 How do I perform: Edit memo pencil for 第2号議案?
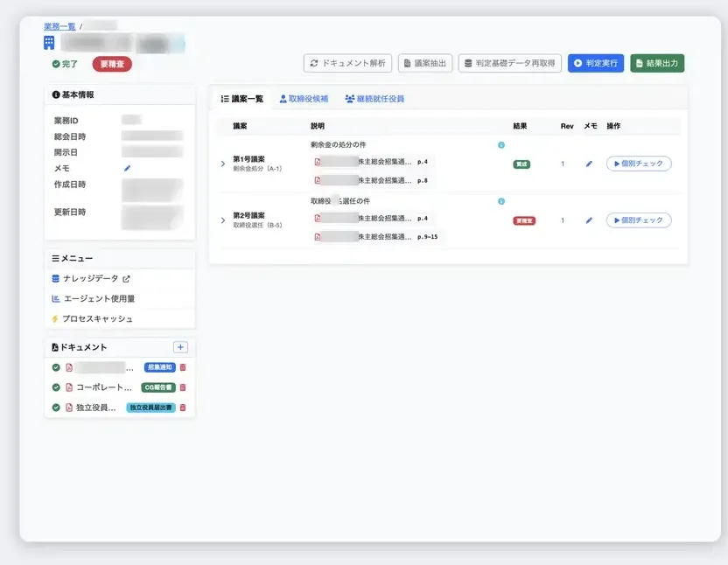[x=589, y=220]
